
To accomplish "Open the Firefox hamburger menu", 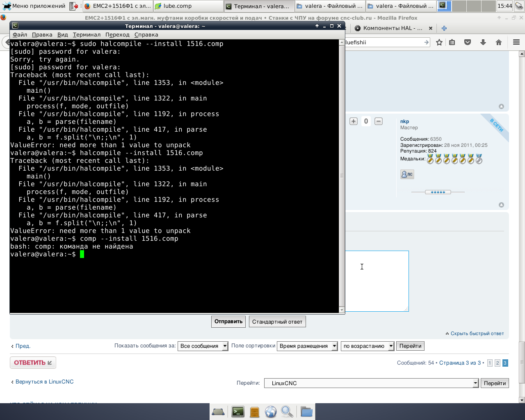I will 516,42.
